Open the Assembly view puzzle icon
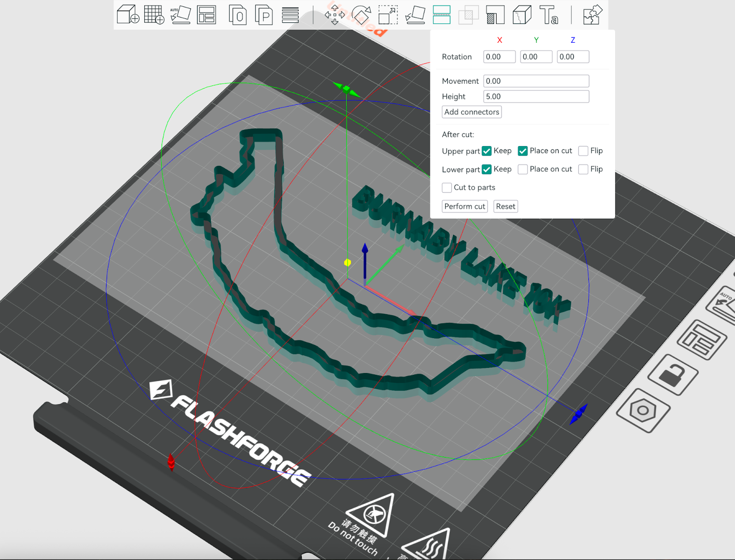The height and width of the screenshot is (560, 735). point(593,15)
